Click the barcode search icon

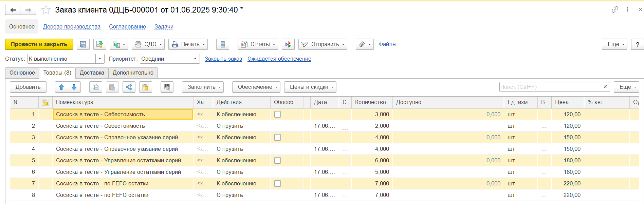(x=167, y=87)
